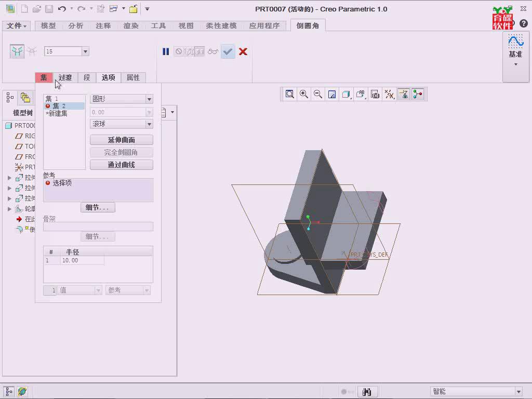Click the verify mode glasses icon
Screen dimensions: 532x399
212,51
